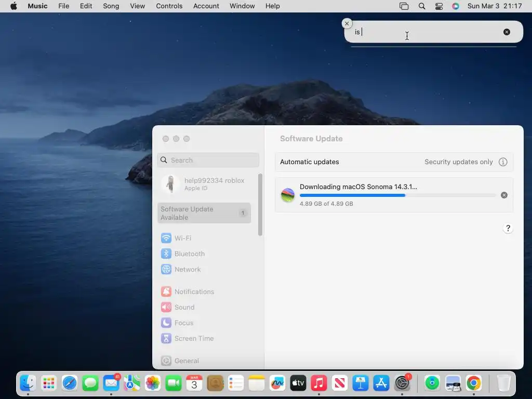Open System Settings Dock icon
This screenshot has width=532, height=399.
click(x=403, y=383)
